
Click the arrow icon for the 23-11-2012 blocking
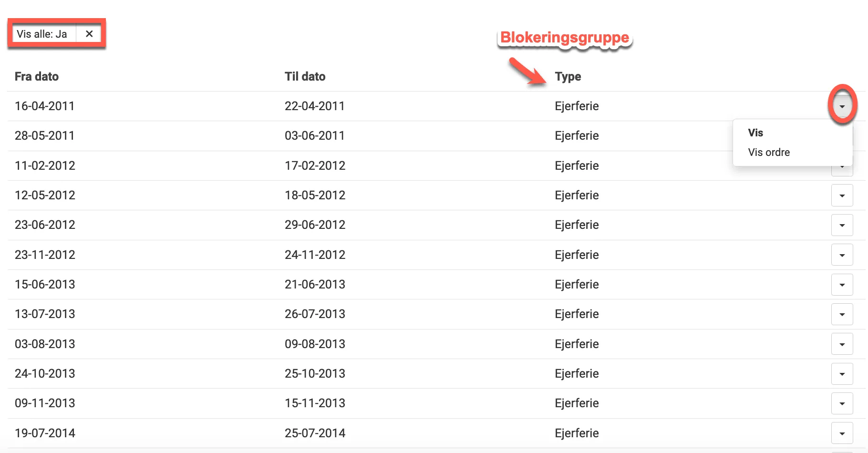click(842, 255)
